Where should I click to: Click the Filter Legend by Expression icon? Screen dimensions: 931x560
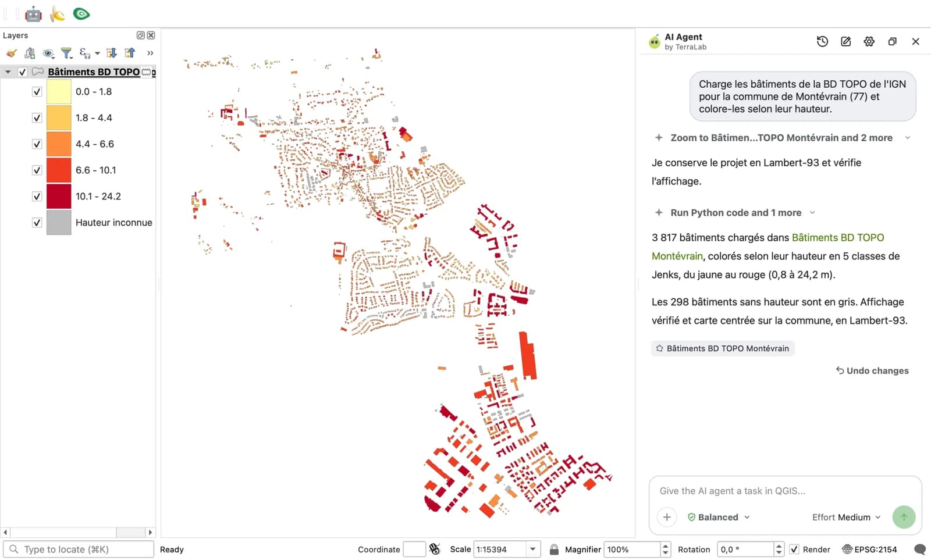point(85,53)
